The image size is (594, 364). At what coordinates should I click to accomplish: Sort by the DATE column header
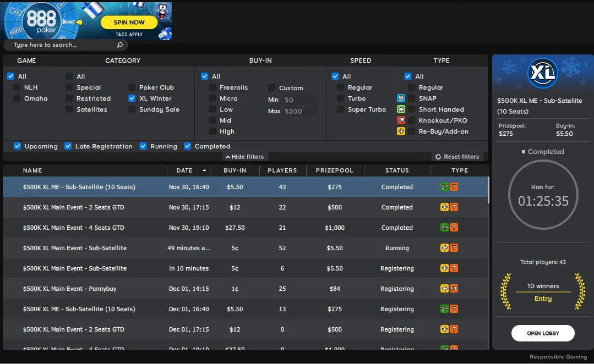[x=185, y=170]
